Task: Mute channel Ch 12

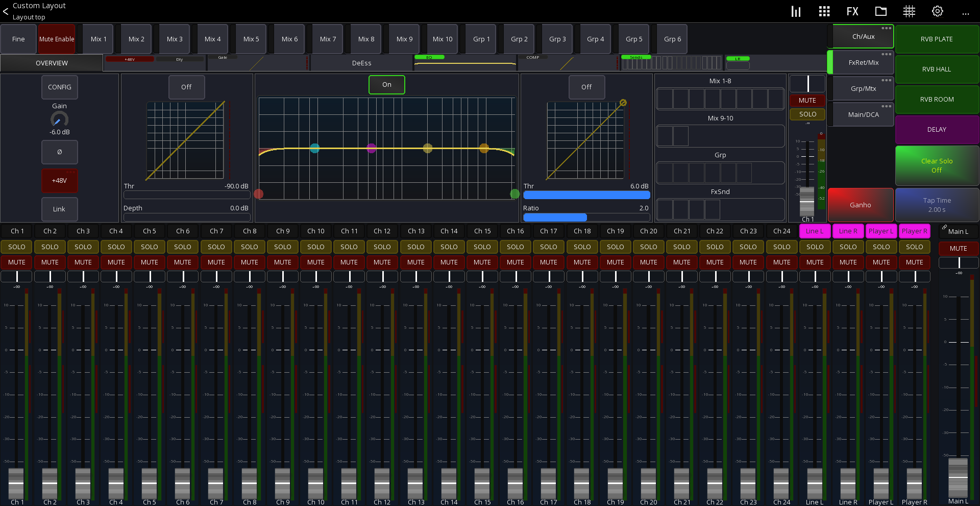Action: click(x=382, y=262)
